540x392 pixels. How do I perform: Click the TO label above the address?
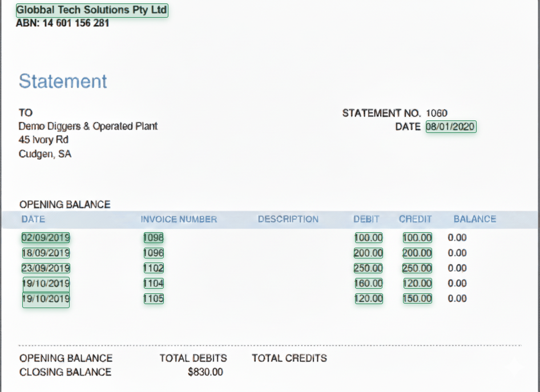click(26, 113)
